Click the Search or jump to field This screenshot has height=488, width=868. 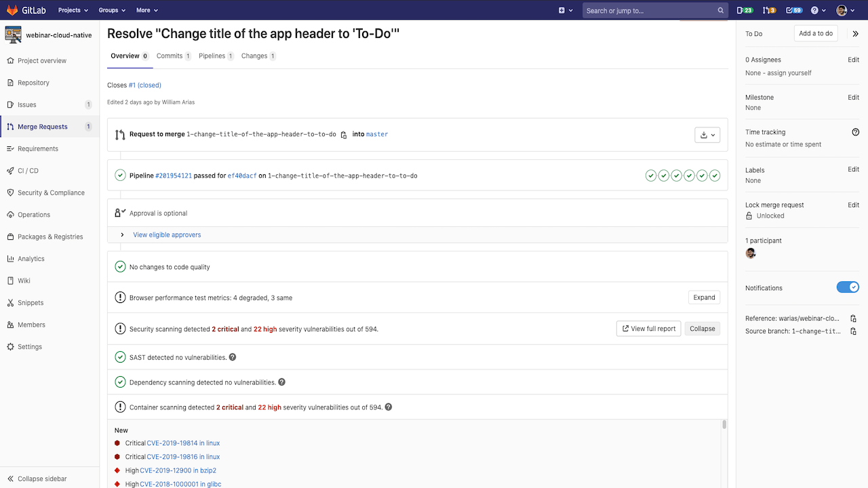[650, 10]
